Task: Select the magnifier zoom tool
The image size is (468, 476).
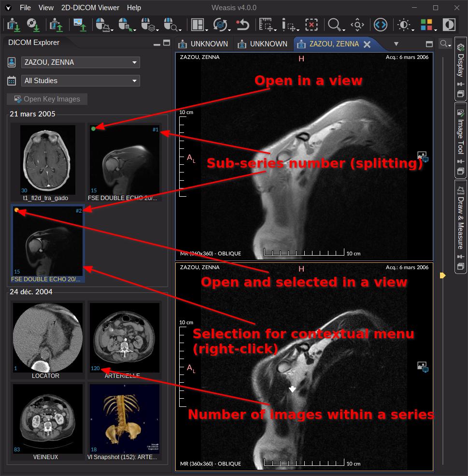Action: pos(334,24)
